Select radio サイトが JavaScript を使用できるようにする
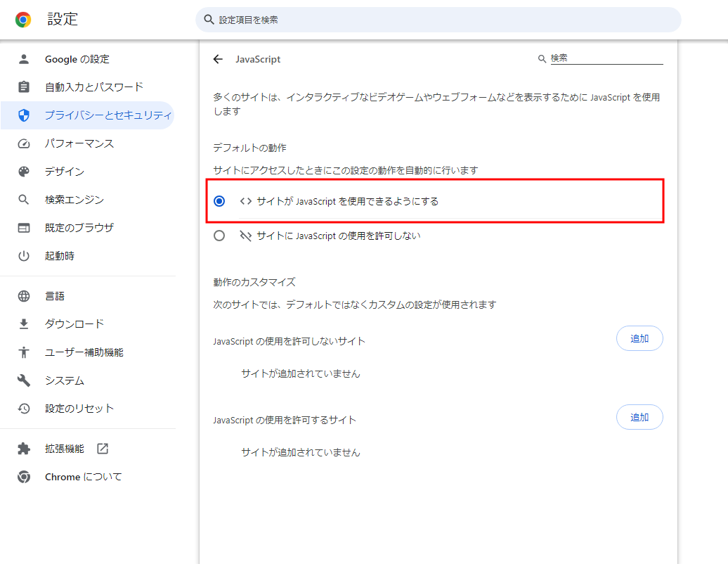The width and height of the screenshot is (728, 564). tap(219, 201)
